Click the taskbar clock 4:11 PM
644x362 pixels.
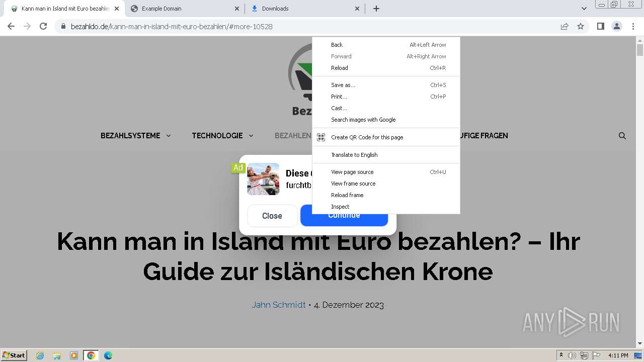(618, 355)
